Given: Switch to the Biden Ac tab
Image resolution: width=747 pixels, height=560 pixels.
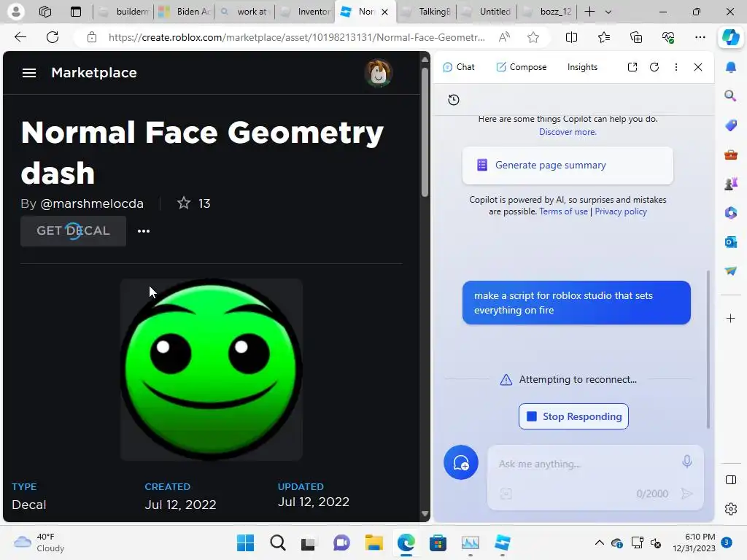Looking at the screenshot, I should 184,12.
